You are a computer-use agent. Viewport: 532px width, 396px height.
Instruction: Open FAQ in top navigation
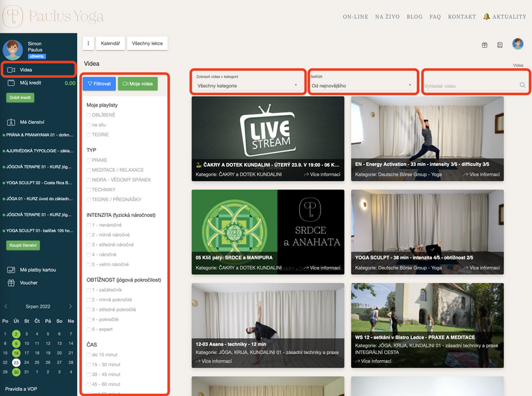(x=435, y=17)
